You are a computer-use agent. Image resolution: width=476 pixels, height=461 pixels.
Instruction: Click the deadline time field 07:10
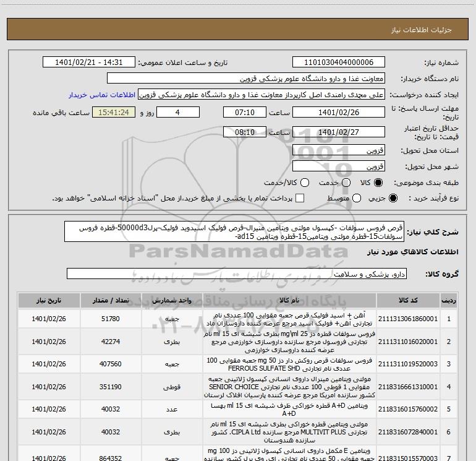[245, 113]
